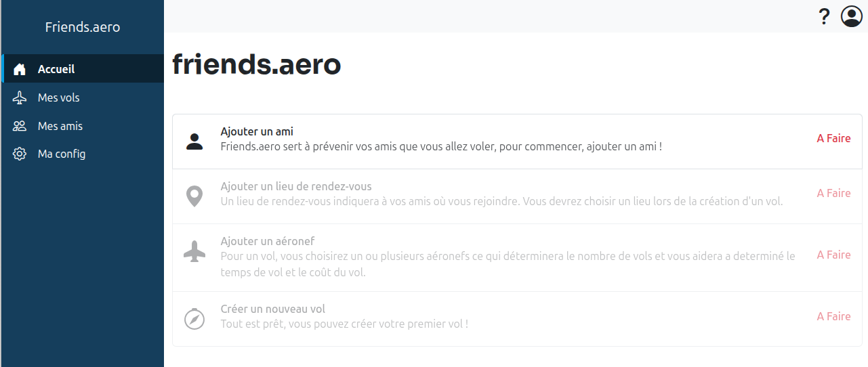Open the Mes vols menu item
Image resolution: width=868 pixels, height=367 pixels.
[59, 98]
